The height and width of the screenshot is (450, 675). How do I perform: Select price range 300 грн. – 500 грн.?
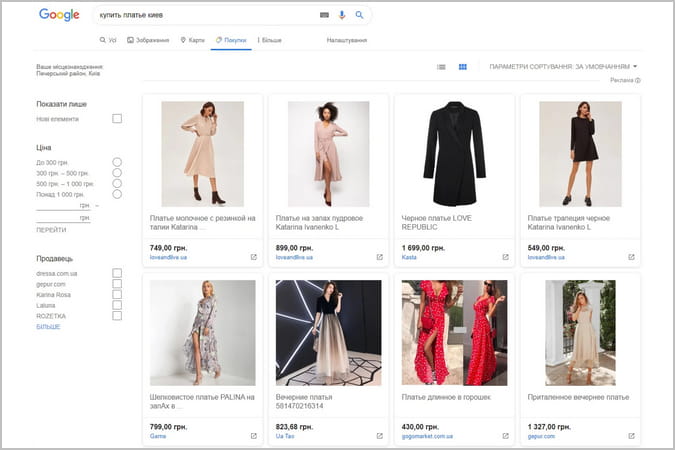point(117,173)
